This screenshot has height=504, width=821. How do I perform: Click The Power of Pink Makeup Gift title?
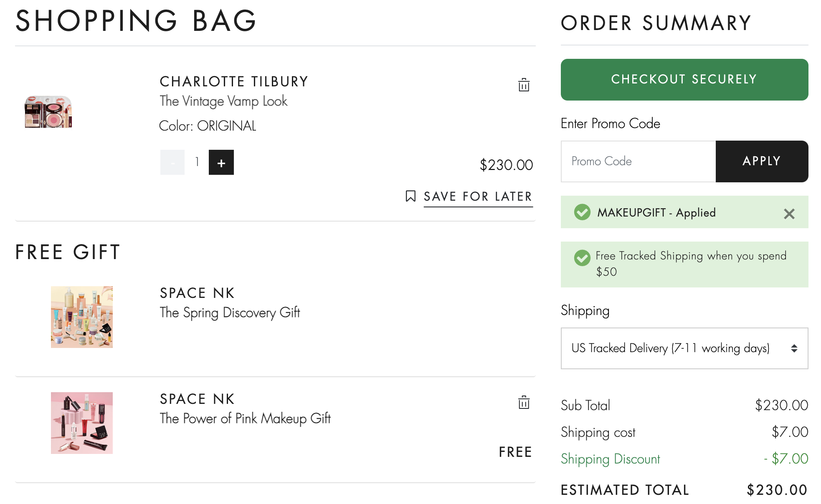point(245,419)
